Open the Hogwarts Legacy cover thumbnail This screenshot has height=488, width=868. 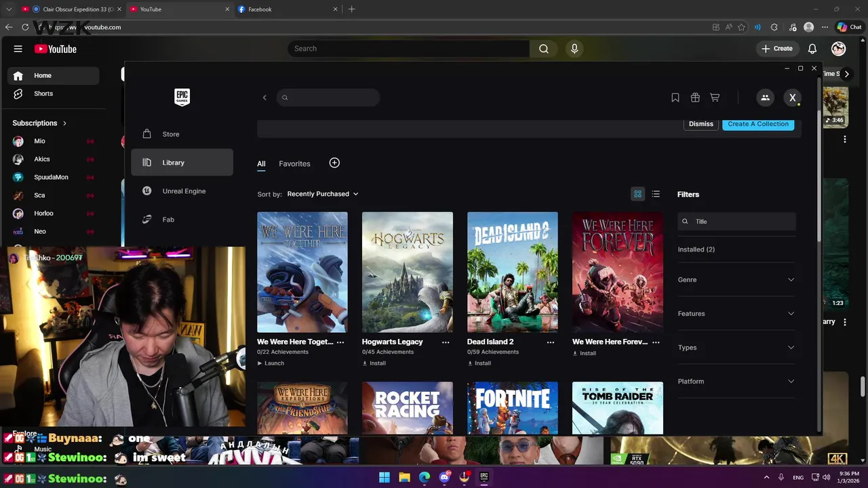[407, 272]
